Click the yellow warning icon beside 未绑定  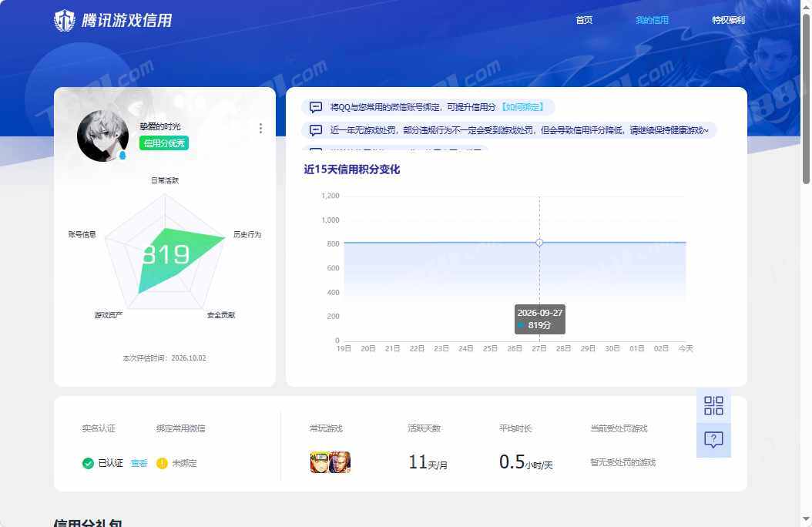coord(162,463)
